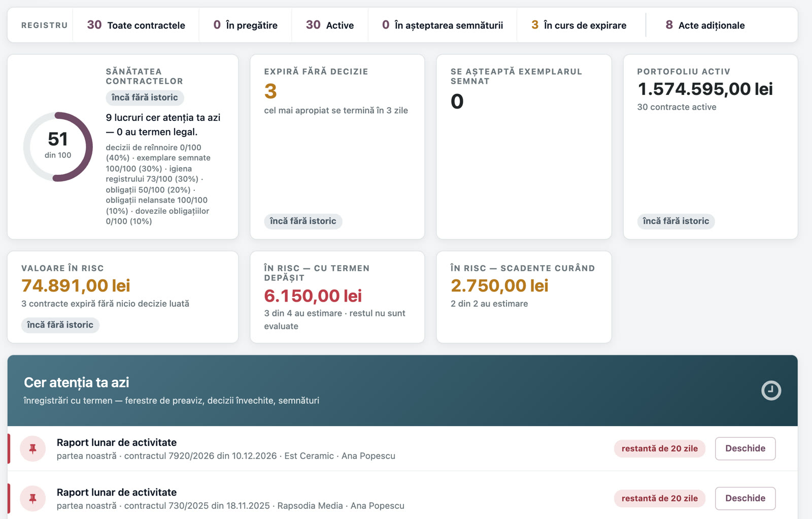Open the Est Ceramic contract via Deschide
812x519 pixels.
(x=745, y=448)
